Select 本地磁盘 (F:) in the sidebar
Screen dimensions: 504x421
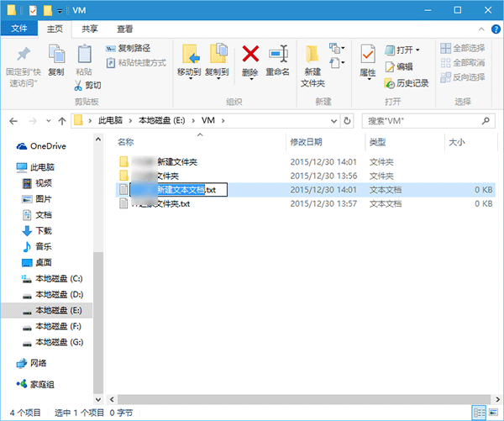point(52,326)
